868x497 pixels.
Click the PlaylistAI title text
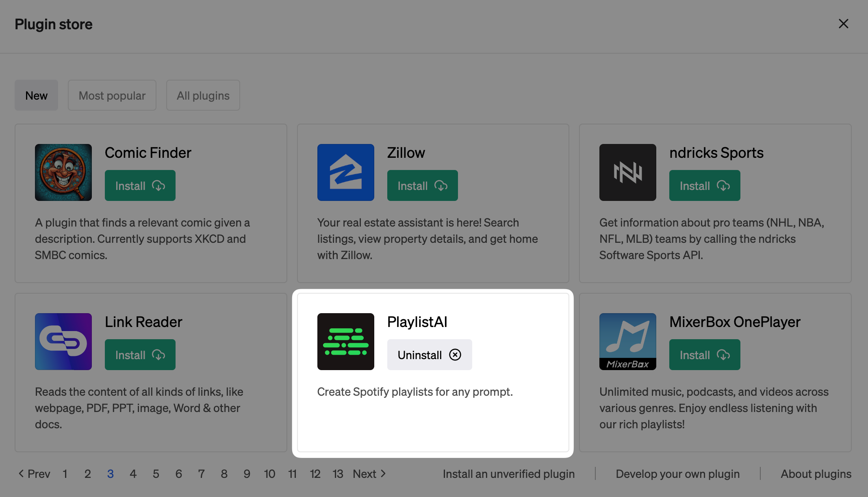(417, 322)
